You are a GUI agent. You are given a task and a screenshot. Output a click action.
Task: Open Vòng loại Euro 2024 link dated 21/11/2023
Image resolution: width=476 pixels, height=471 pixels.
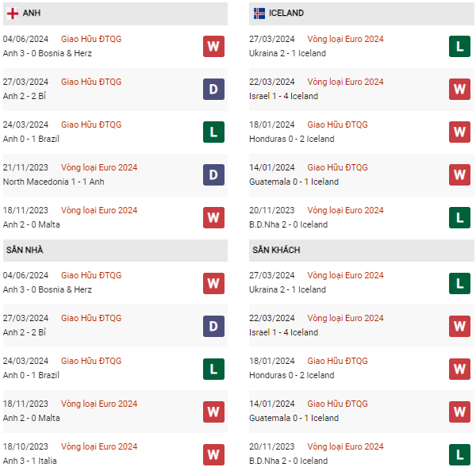99,167
